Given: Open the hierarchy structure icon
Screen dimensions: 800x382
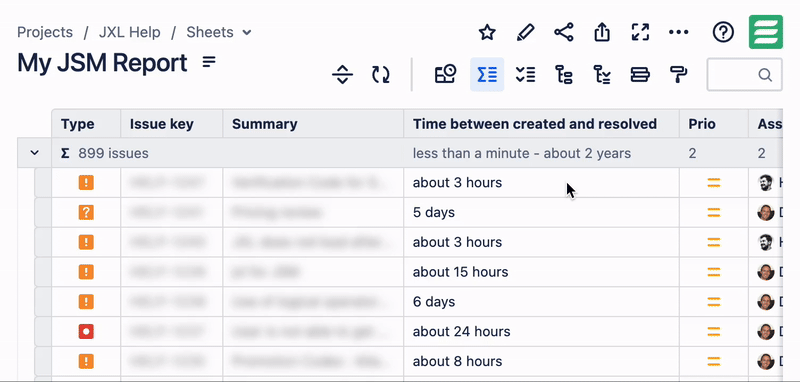Looking at the screenshot, I should coord(563,75).
